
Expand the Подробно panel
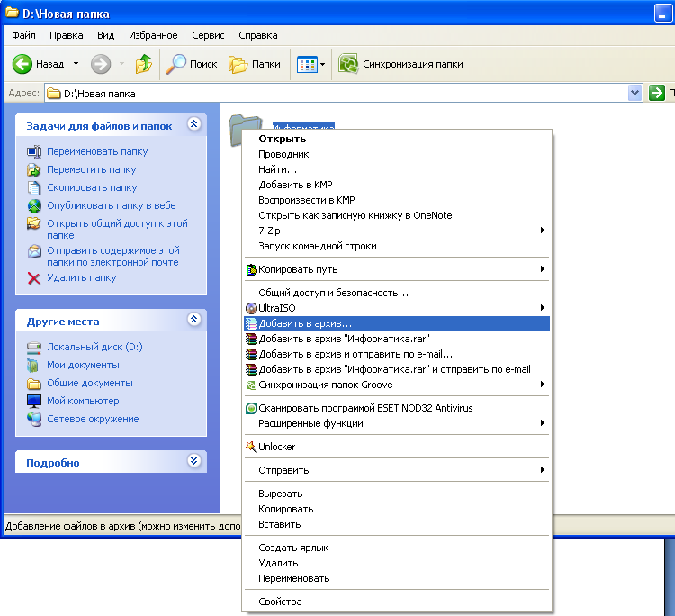pyautogui.click(x=194, y=461)
